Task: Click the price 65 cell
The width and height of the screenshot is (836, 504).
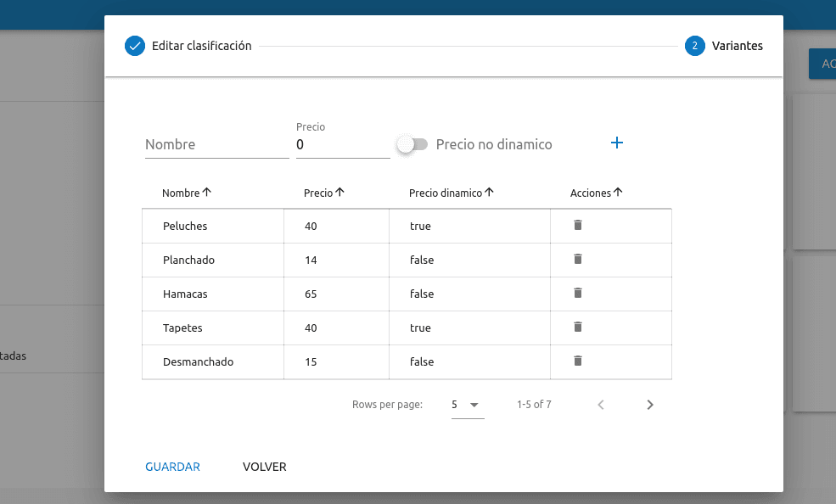Action: pos(336,294)
